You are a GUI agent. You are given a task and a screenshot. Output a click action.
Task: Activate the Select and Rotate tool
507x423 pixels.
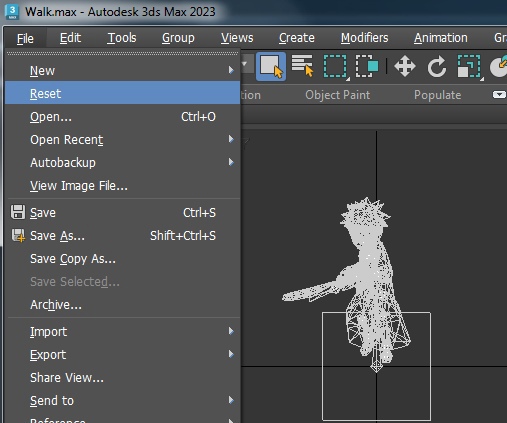tap(437, 66)
